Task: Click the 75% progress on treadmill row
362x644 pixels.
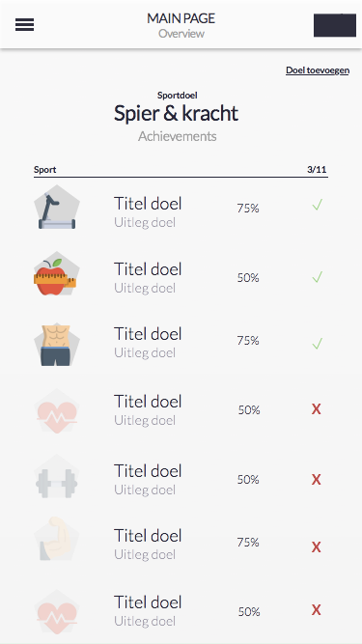Action: tap(248, 209)
